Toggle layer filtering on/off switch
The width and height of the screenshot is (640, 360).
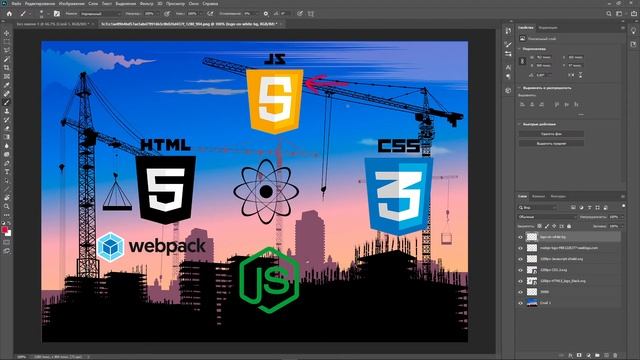coord(623,207)
